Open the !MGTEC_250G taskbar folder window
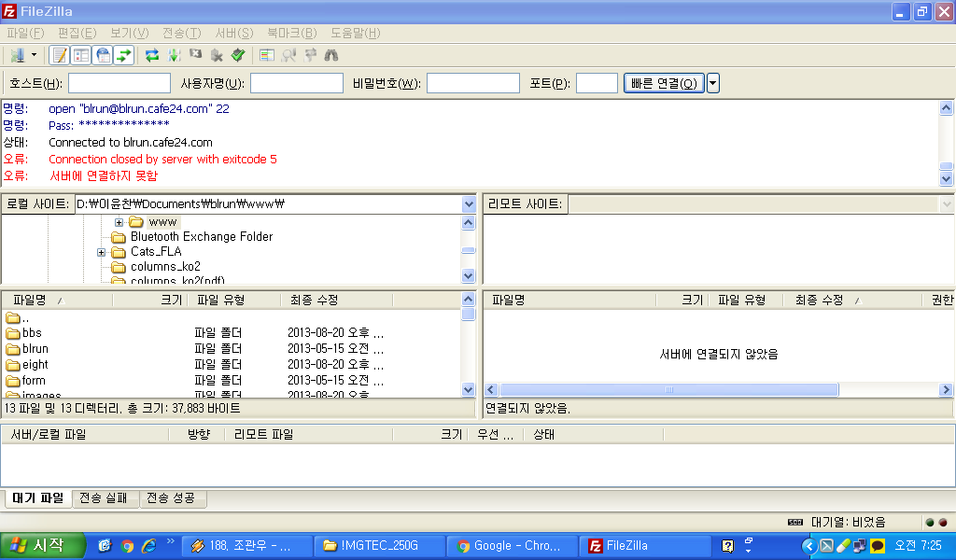Screen dimensions: 956x560 pos(379,545)
